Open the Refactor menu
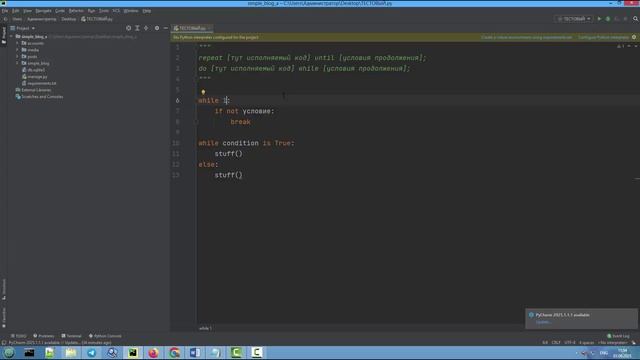The image size is (640, 360). 76,11
